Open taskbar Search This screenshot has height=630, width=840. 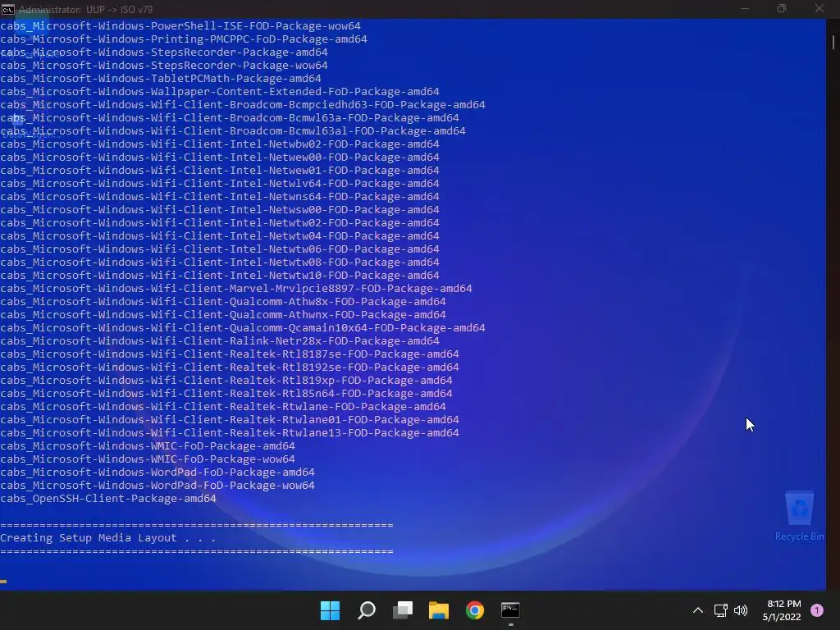(x=367, y=610)
